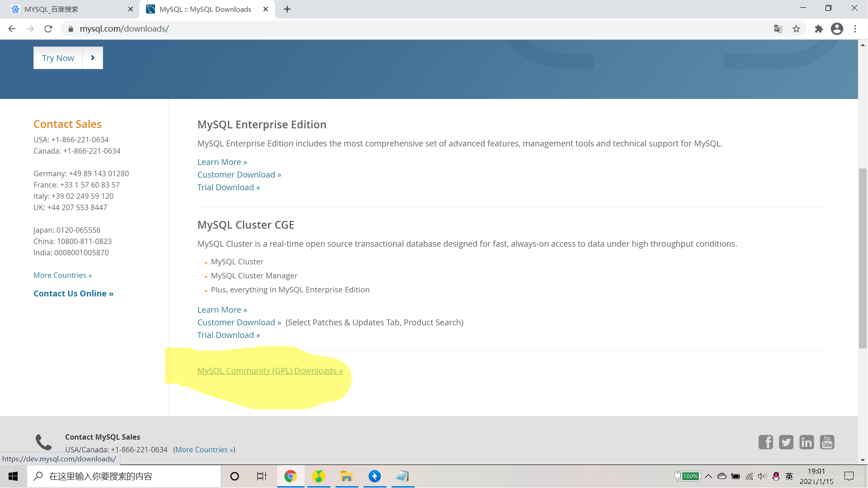Click the MySQL Cluster CGE heading
The image size is (868, 488).
[246, 225]
